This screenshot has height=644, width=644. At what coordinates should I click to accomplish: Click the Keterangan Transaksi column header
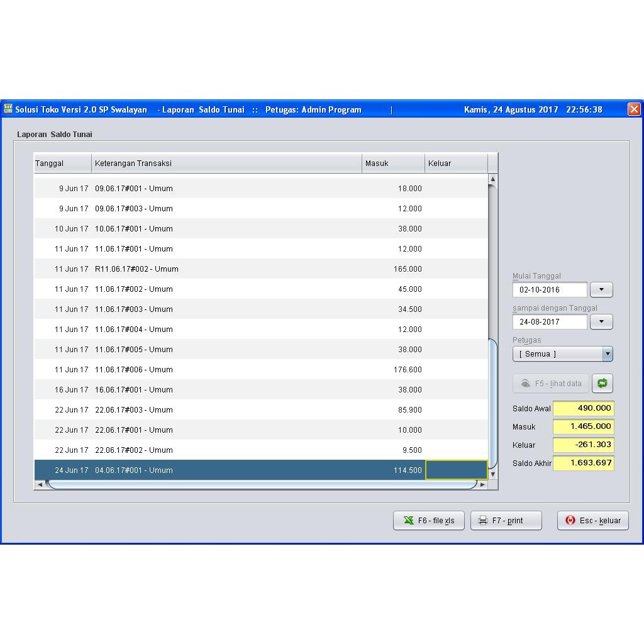(x=226, y=163)
